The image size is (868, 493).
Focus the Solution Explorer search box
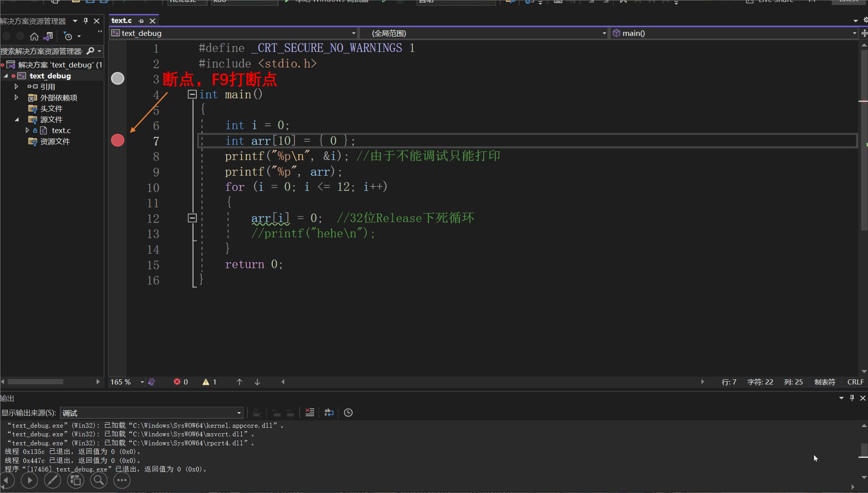pos(42,51)
